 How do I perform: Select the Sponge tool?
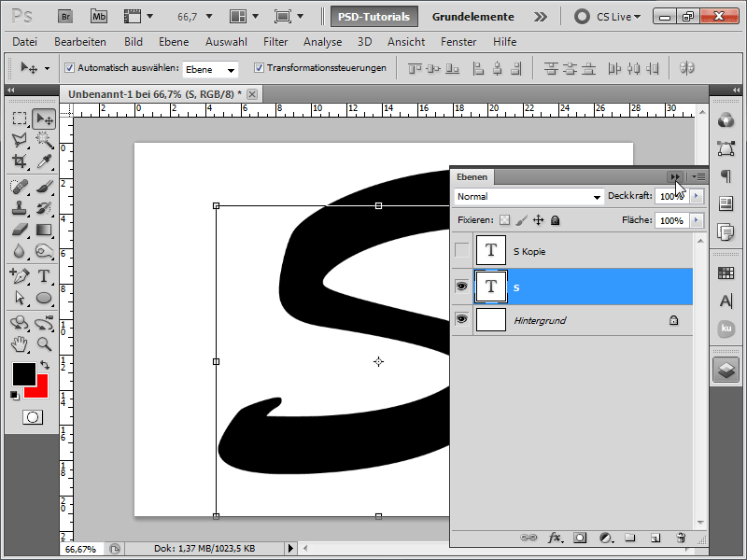[44, 251]
